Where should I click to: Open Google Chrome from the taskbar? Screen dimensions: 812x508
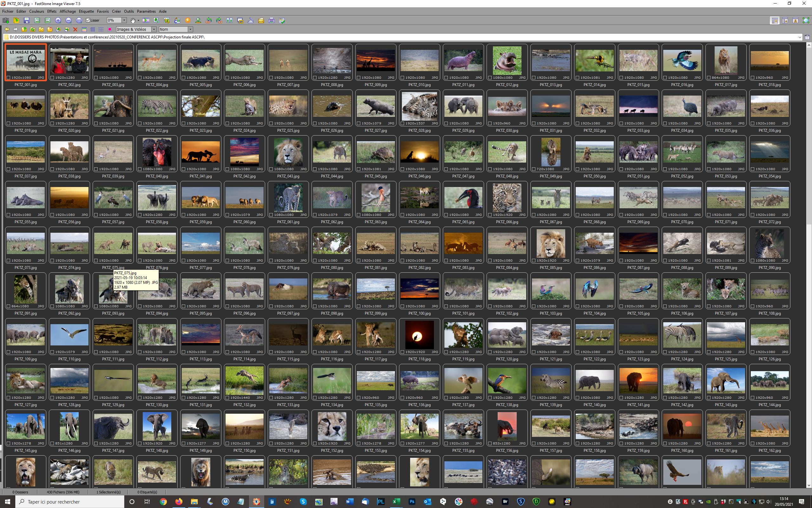[163, 502]
